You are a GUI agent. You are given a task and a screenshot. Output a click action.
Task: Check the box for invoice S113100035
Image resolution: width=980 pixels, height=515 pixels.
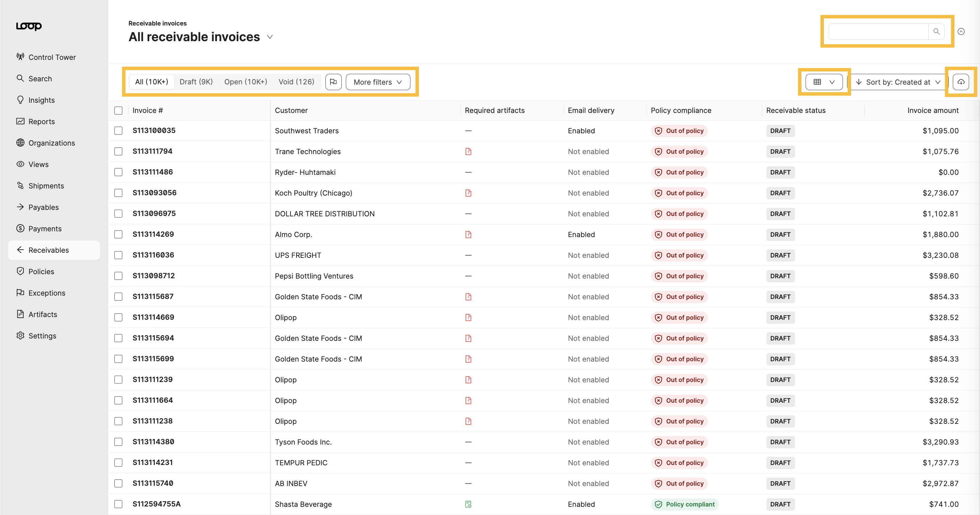[118, 131]
